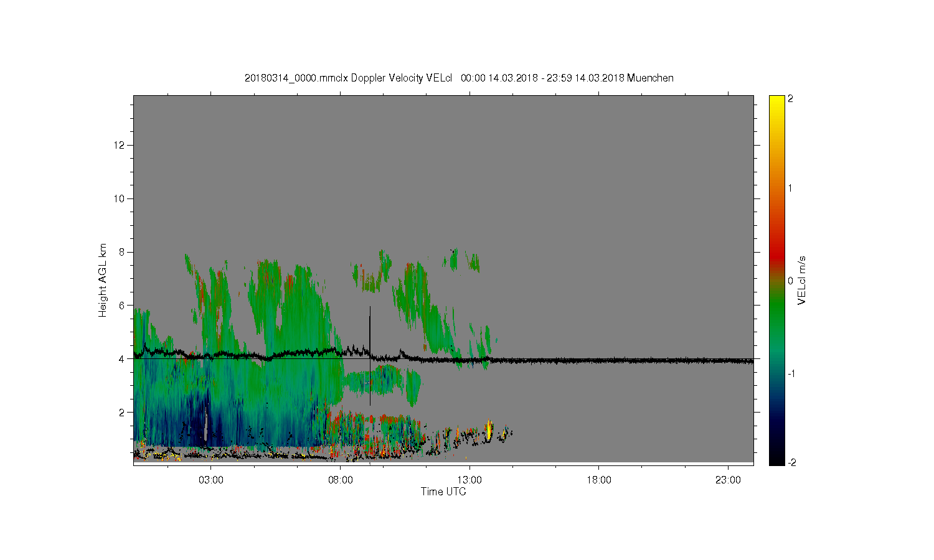Click the colorbar label 'VELcl m/s'
Screen dimensions: 934x560
pyautogui.click(x=802, y=280)
